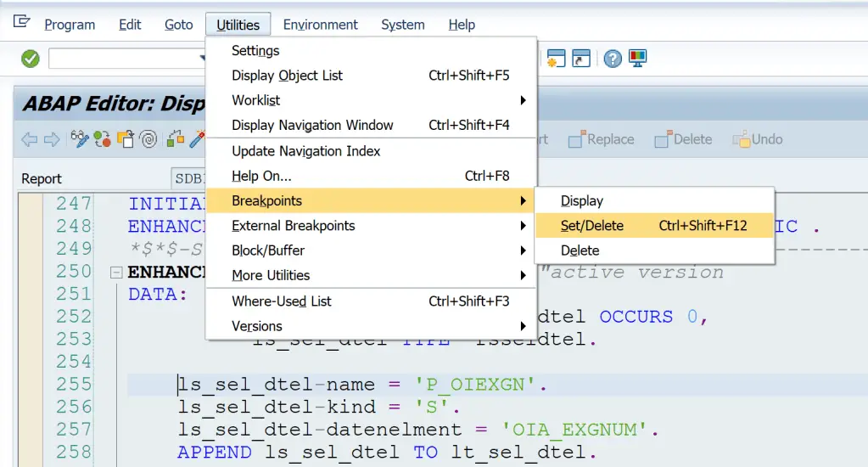Click the Active/Inactive toggle icon
Screen dimensions: 868x467
(103, 139)
